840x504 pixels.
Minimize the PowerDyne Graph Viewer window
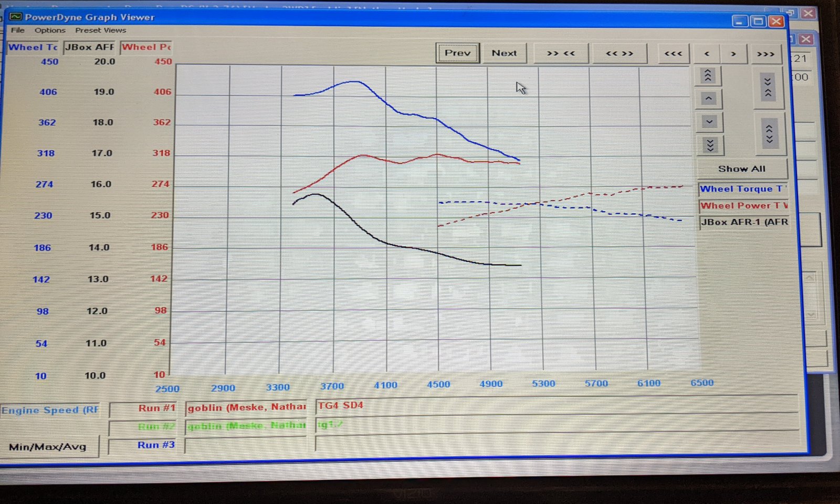[x=740, y=22]
